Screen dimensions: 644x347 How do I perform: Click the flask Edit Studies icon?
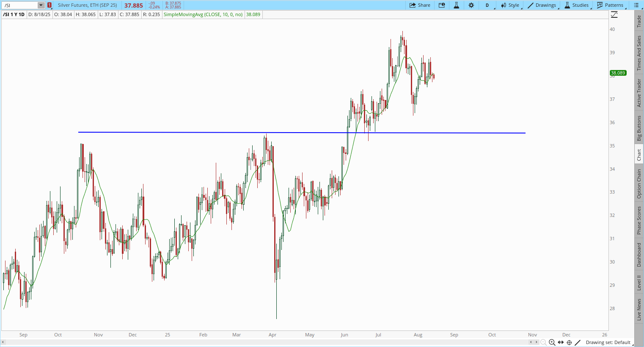[456, 5]
